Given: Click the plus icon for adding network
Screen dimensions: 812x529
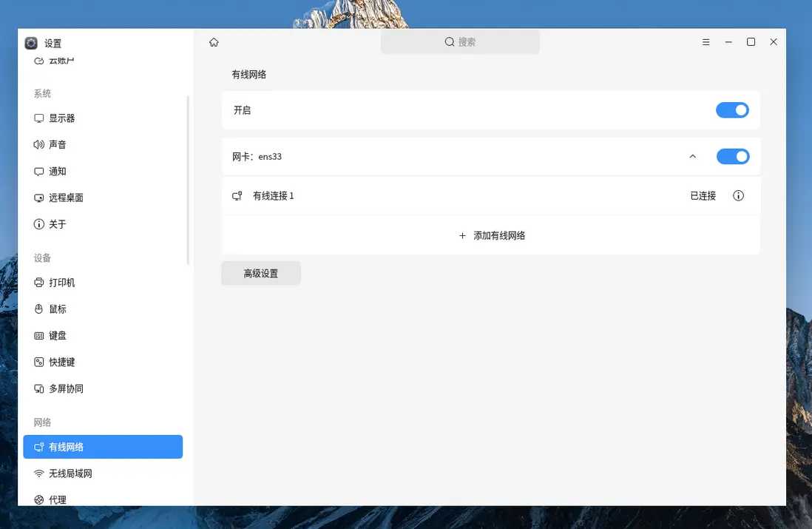Looking at the screenshot, I should tap(462, 236).
